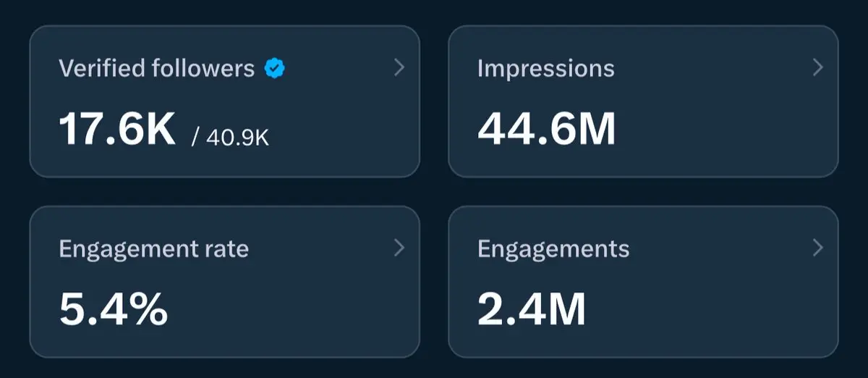The height and width of the screenshot is (378, 868).
Task: Click the 5.4% engagement rate value
Action: [113, 310]
